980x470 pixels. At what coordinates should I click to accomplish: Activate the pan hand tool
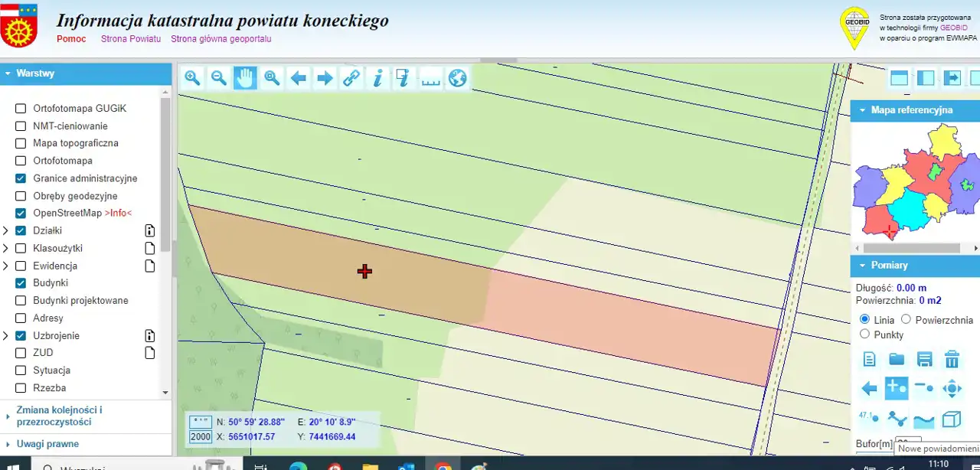coord(245,78)
